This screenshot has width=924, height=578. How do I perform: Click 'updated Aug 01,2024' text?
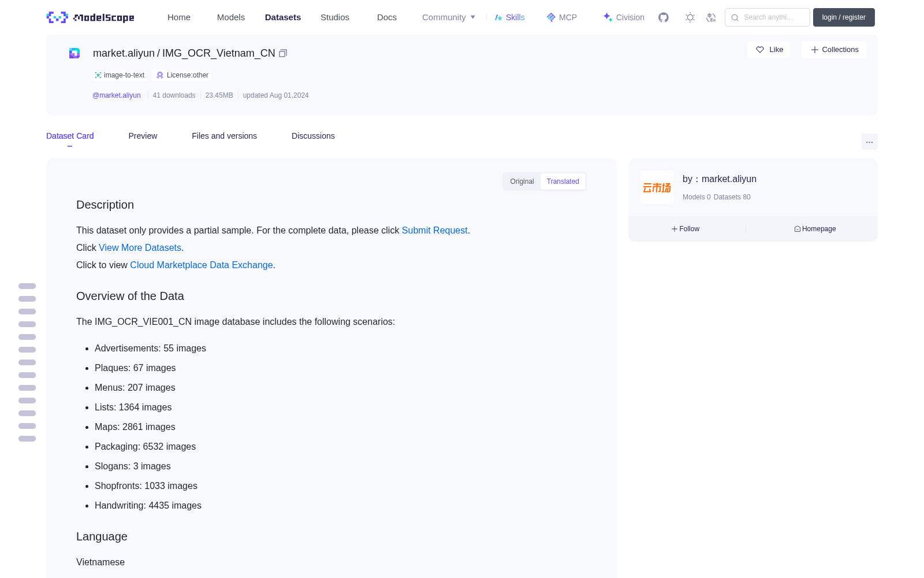coord(275,95)
